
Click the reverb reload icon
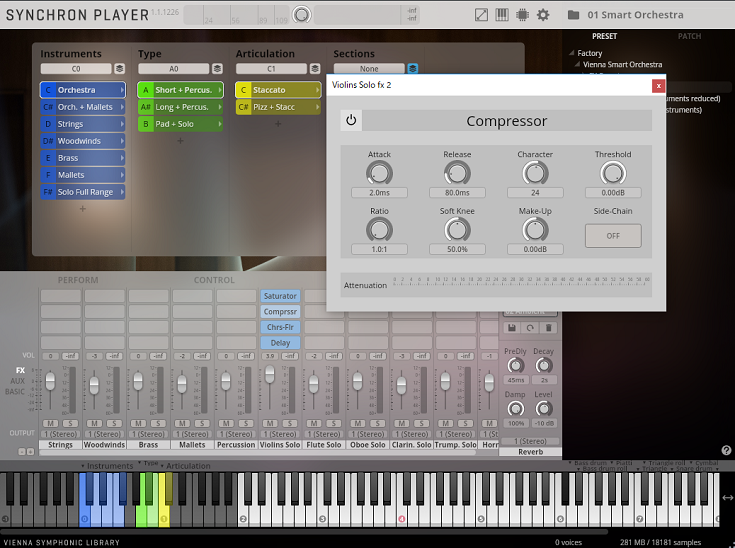click(530, 328)
